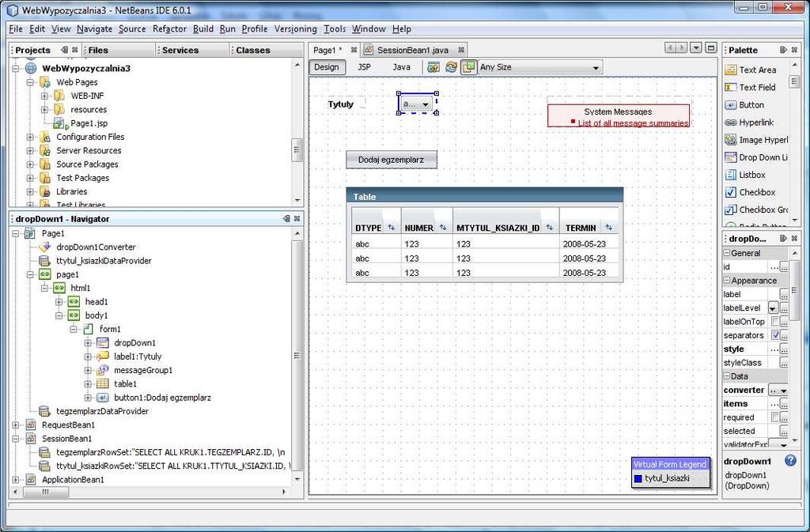Click the messageGroup1 component icon
This screenshot has height=532, width=810.
click(103, 370)
